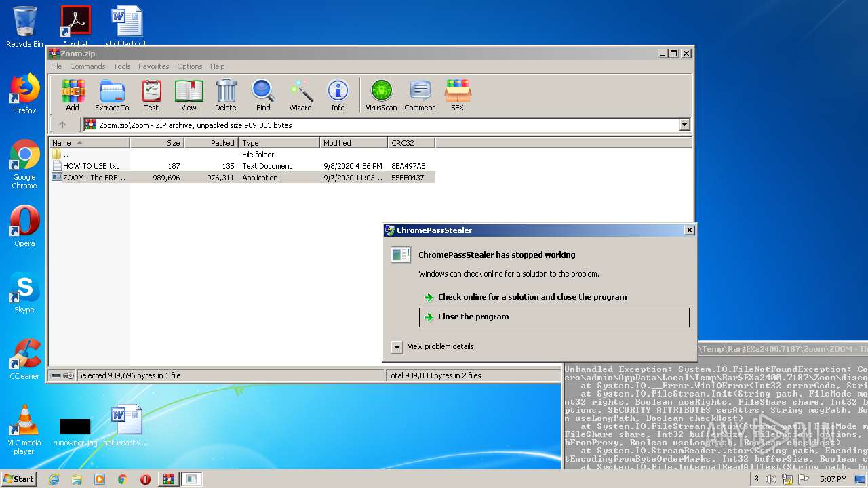Open the runowner.jpg desktop file
Screen dimensions: 868x488
pyautogui.click(x=75, y=431)
